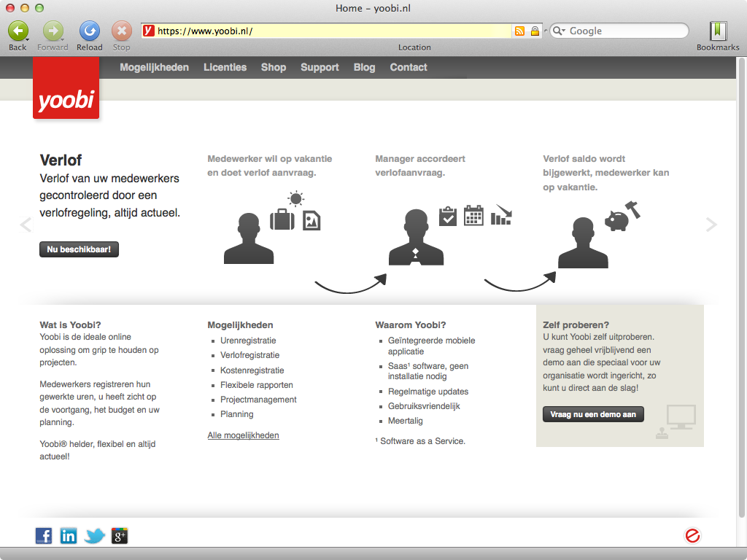Click the sun icon above the suitcase
Screen dimensions: 747x560
coord(296,198)
